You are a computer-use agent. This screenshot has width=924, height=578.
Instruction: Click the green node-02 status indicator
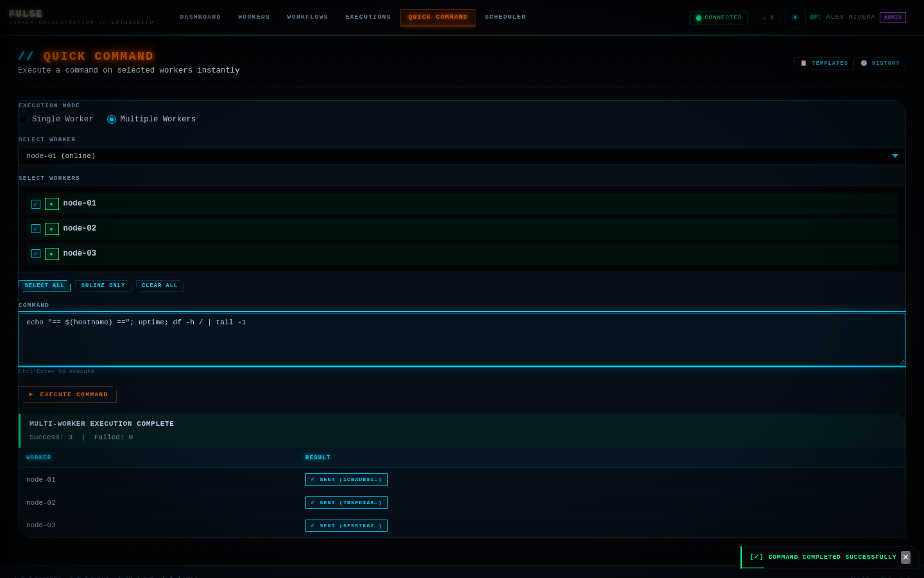pos(52,229)
